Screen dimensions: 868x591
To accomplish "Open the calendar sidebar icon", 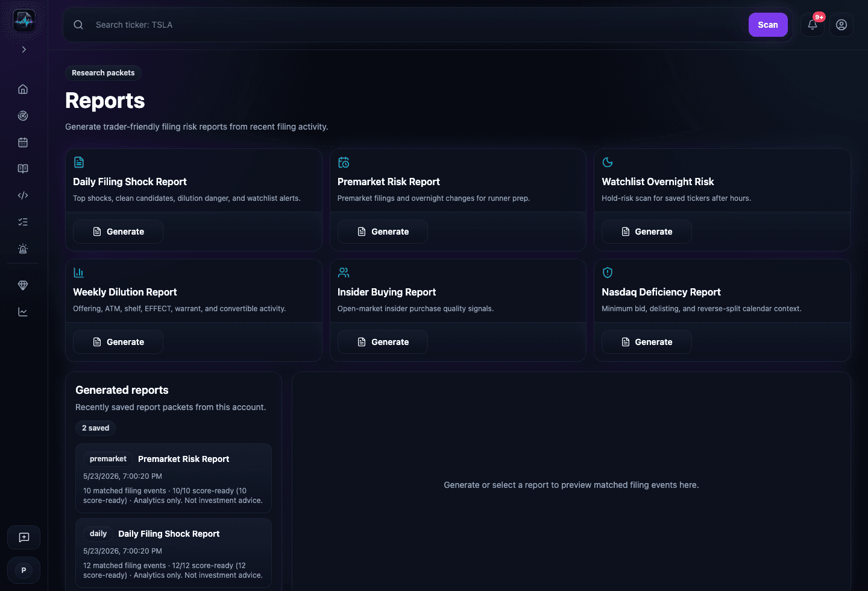I will pos(23,142).
